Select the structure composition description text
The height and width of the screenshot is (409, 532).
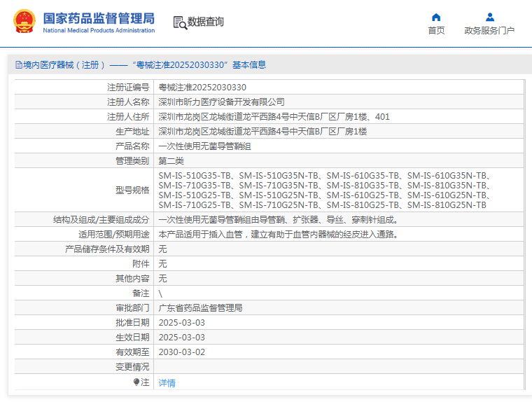[278, 220]
